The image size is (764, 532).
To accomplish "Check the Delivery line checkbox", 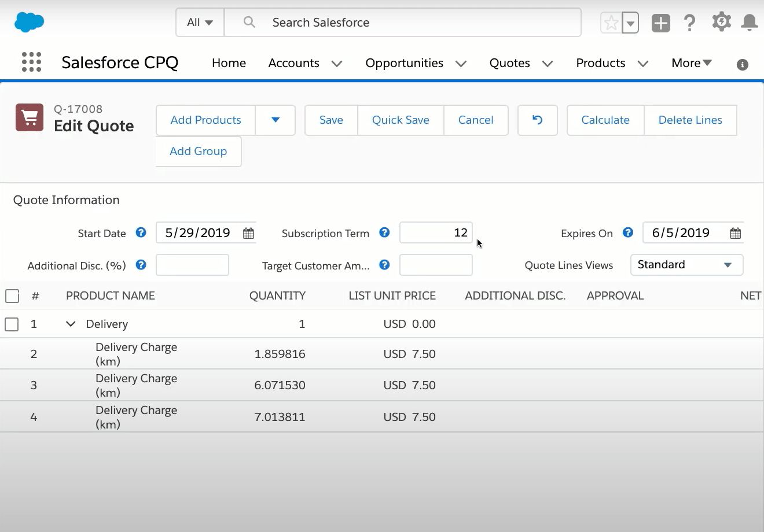I will [12, 324].
